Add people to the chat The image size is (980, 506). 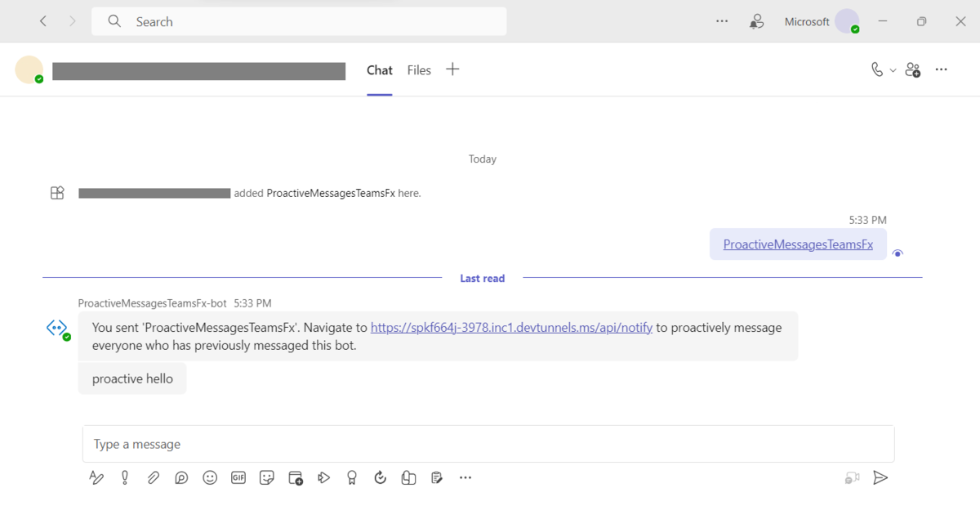coord(913,69)
